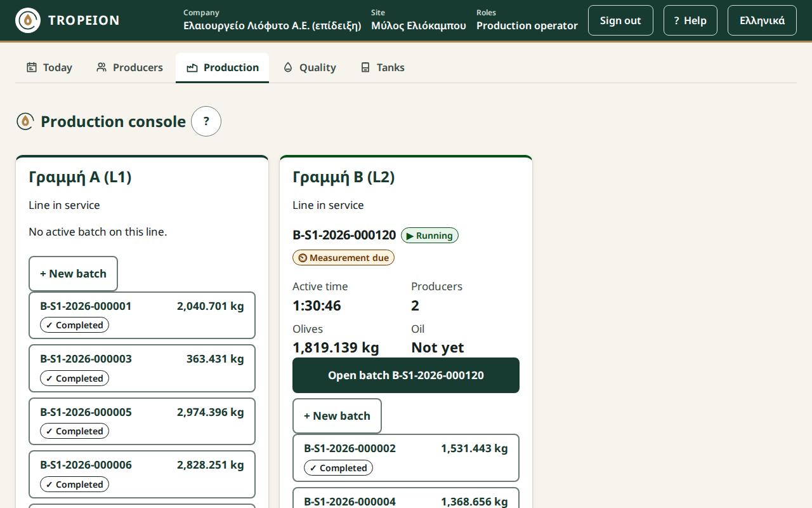This screenshot has width=812, height=508.
Task: Click the site name Μύλος Ελιόκαμπου
Action: 419,26
